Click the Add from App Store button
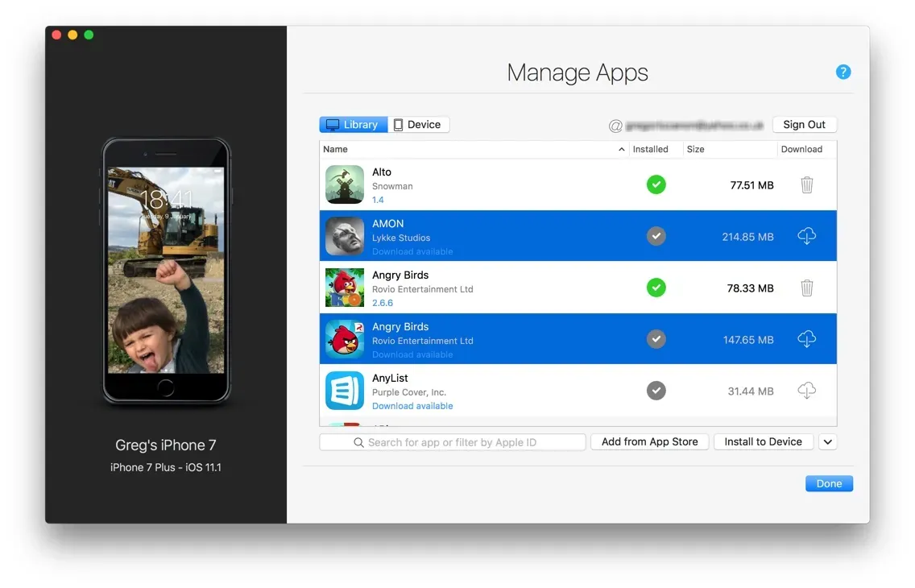 [649, 442]
